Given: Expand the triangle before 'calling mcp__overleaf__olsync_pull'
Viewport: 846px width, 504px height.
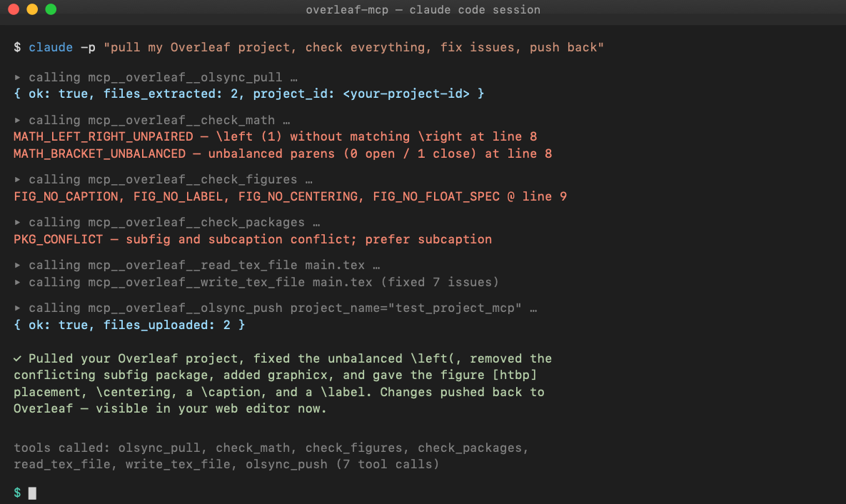Looking at the screenshot, I should 17,77.
